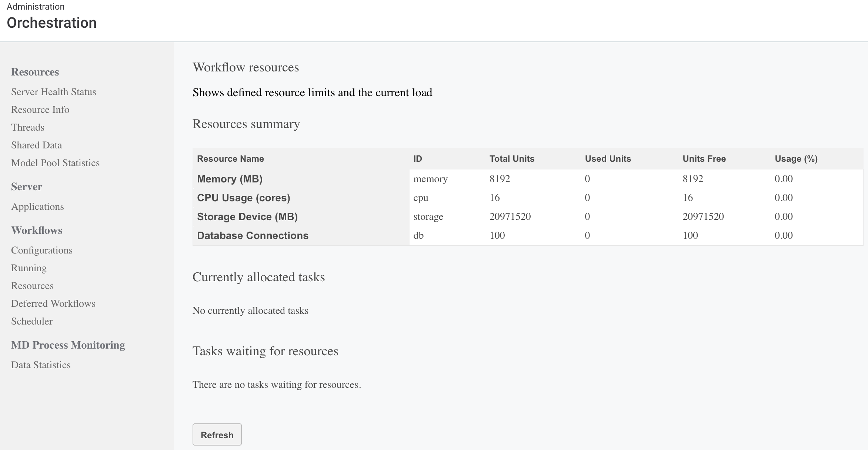The width and height of the screenshot is (868, 450).
Task: Select the Orchestration page title
Action: (51, 23)
